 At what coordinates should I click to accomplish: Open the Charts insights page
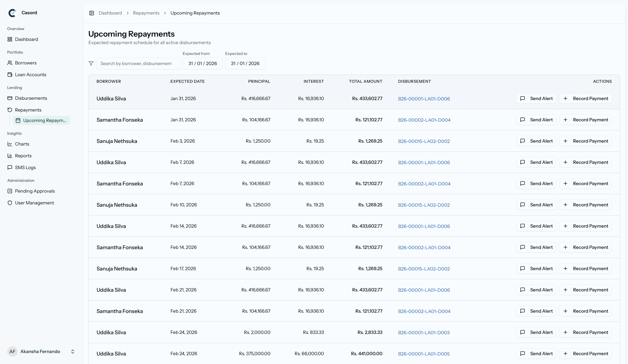tap(22, 144)
